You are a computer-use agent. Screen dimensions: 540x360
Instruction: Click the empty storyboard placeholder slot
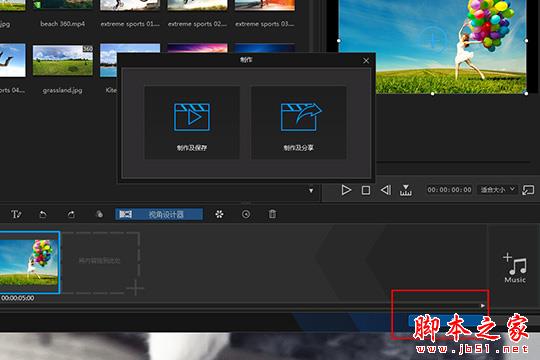(101, 263)
